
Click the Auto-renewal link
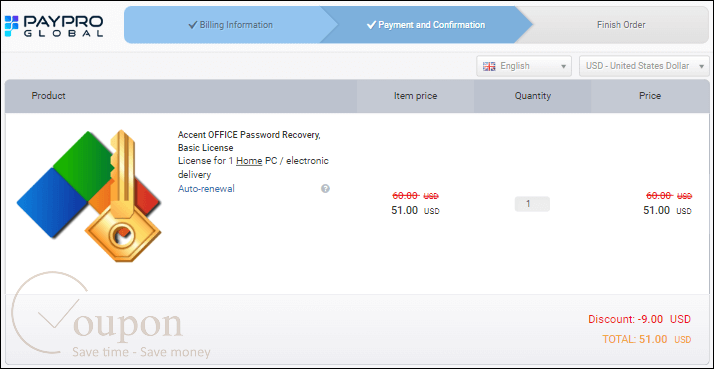[206, 189]
